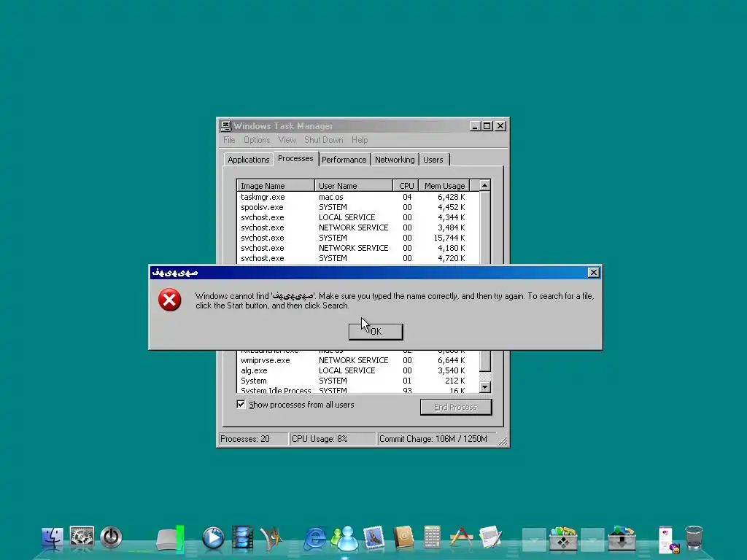This screenshot has height=560, width=747.
Task: Open the View menu
Action: coord(287,140)
